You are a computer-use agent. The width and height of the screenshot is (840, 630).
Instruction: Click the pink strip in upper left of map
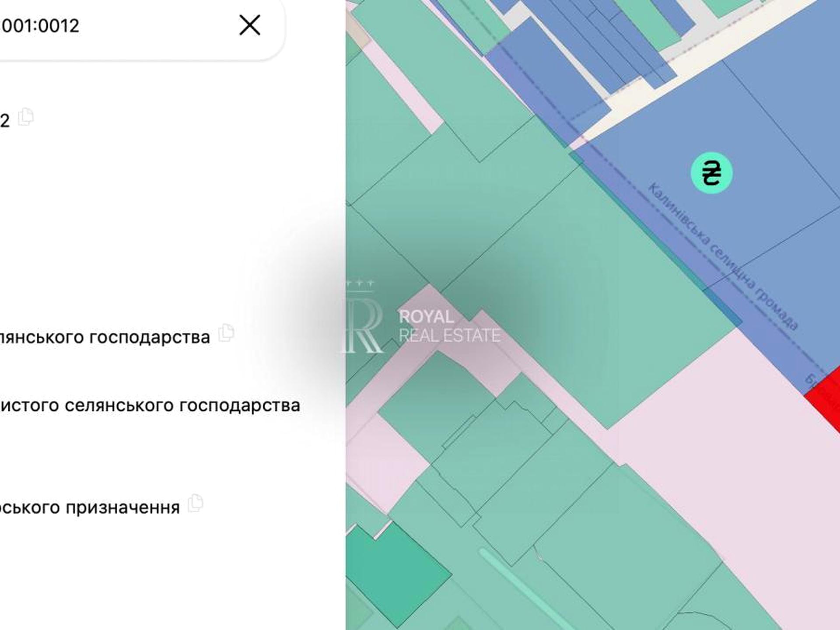(402, 87)
